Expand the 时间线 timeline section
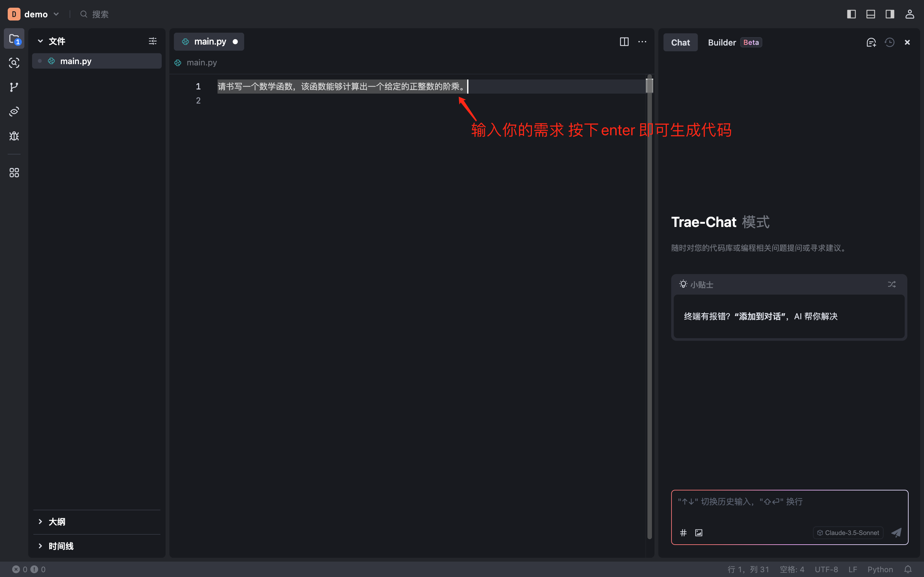This screenshot has height=577, width=924. coord(60,546)
